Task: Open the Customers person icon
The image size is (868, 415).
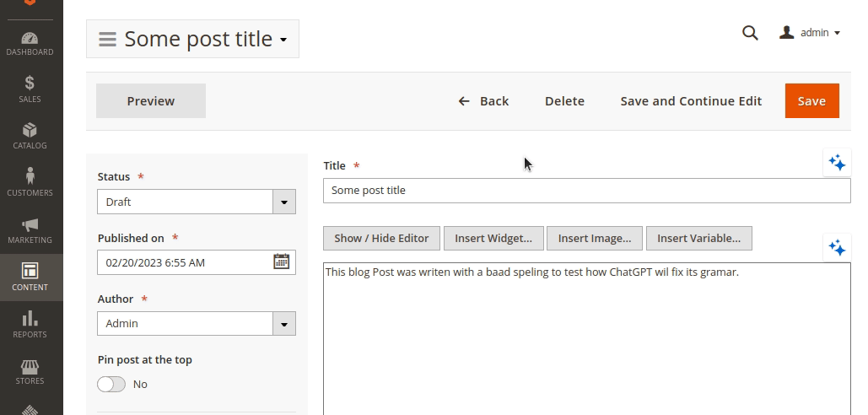Action: pyautogui.click(x=30, y=176)
